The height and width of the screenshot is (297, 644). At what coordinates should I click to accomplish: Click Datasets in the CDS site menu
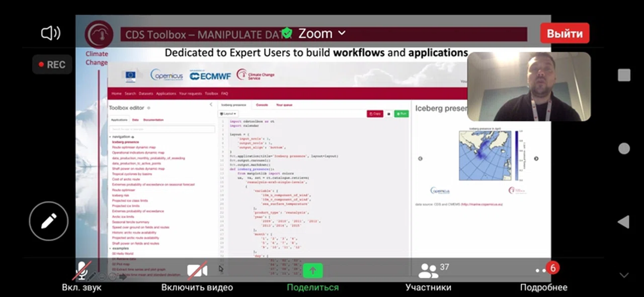(x=146, y=94)
